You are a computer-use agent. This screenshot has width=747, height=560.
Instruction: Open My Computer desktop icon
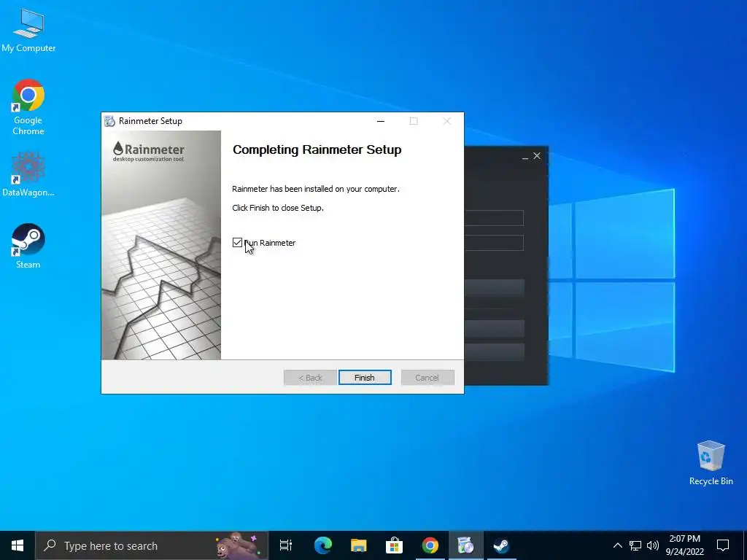click(28, 31)
